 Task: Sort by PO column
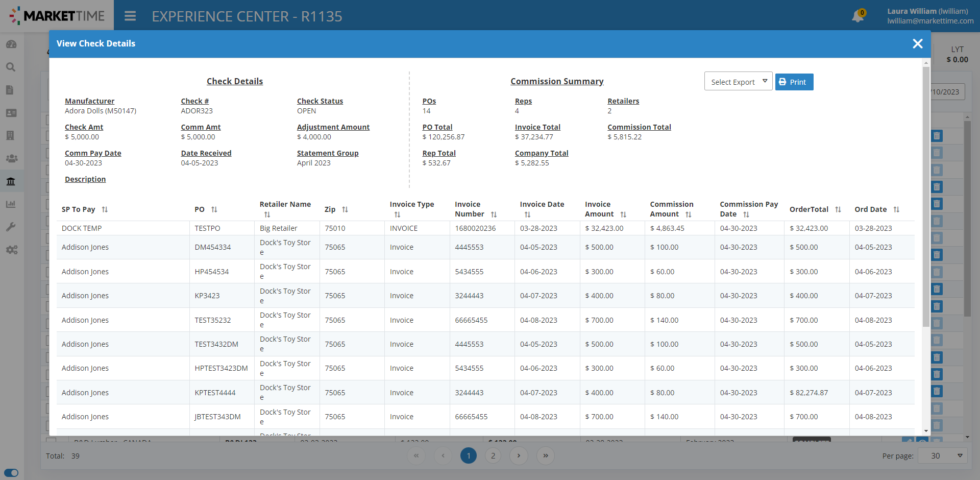coord(214,209)
